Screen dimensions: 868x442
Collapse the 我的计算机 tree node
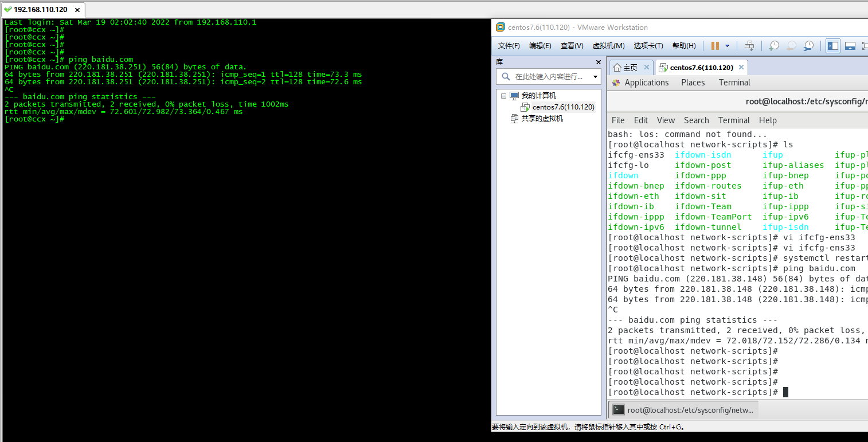coord(503,96)
